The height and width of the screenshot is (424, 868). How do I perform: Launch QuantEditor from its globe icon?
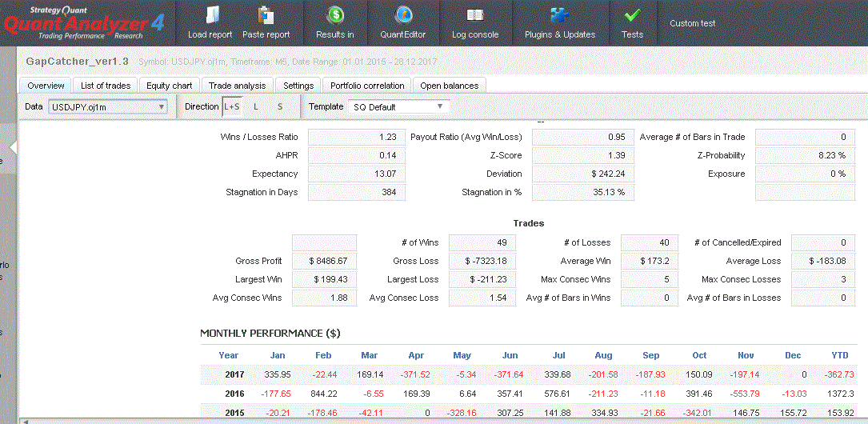403,15
